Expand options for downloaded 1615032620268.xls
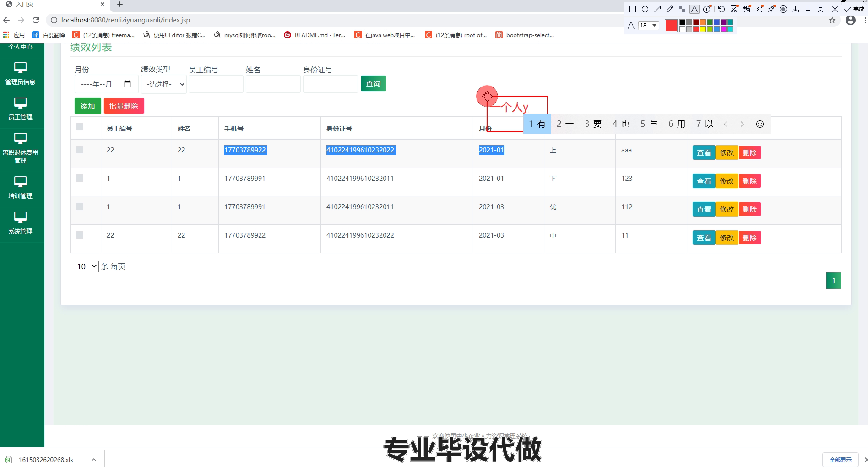 [94, 460]
